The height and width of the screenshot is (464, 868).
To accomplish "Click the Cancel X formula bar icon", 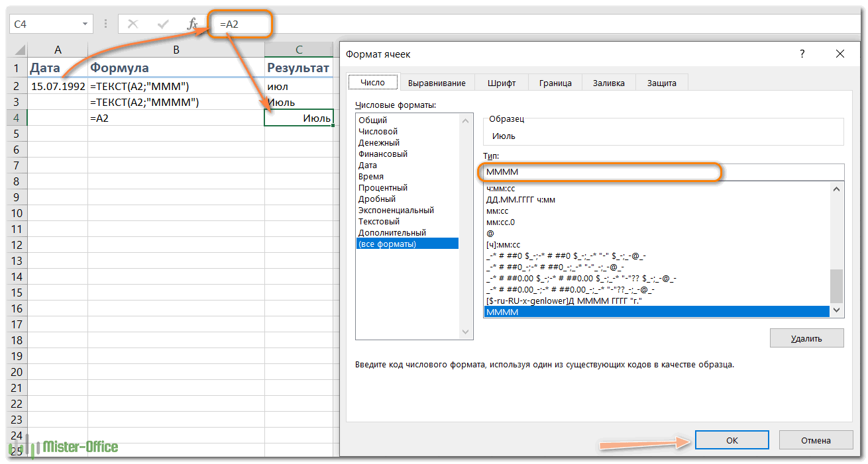I will click(x=133, y=24).
